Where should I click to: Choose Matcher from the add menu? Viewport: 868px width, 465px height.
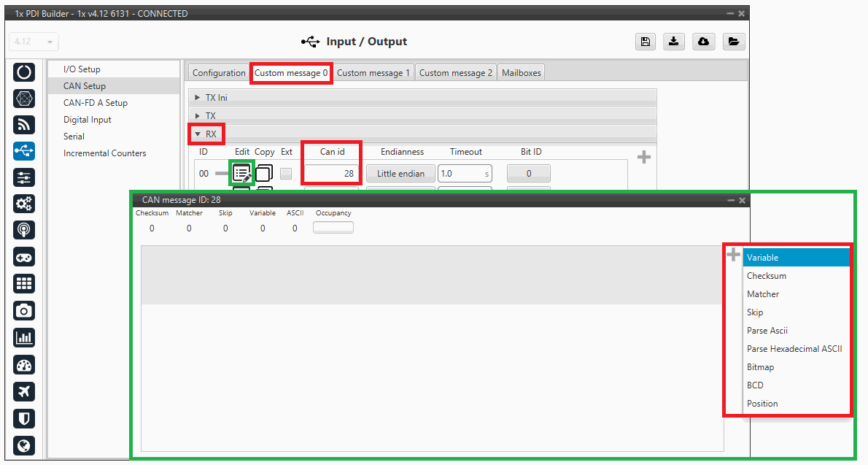[796, 293]
